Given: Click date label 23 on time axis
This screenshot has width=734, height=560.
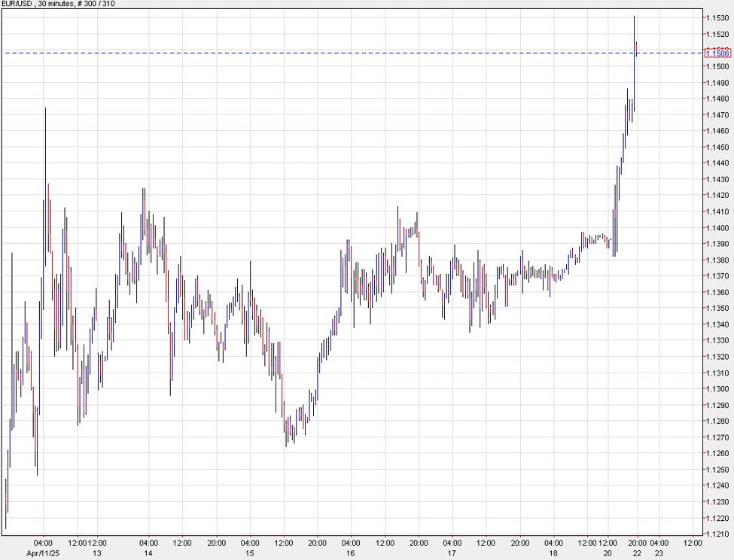Looking at the screenshot, I should [659, 552].
